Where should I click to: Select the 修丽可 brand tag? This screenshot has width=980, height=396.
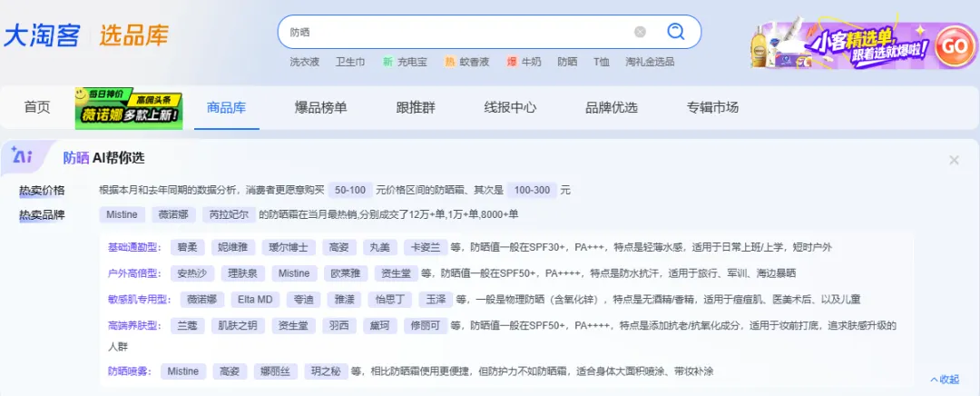[x=426, y=326]
